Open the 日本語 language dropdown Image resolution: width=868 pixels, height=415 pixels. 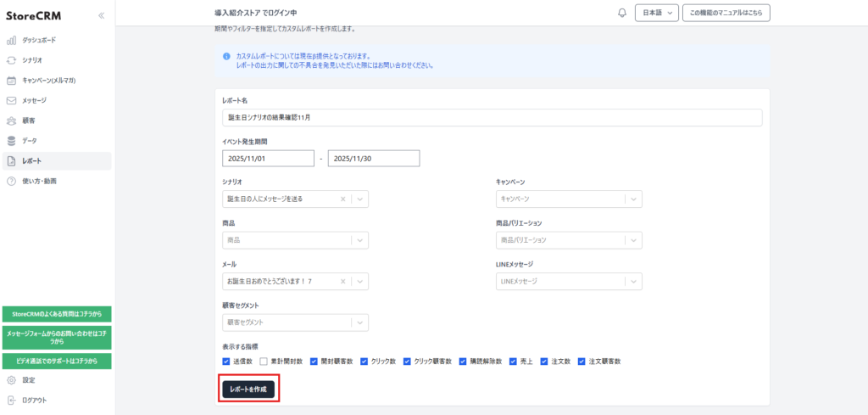tap(657, 13)
